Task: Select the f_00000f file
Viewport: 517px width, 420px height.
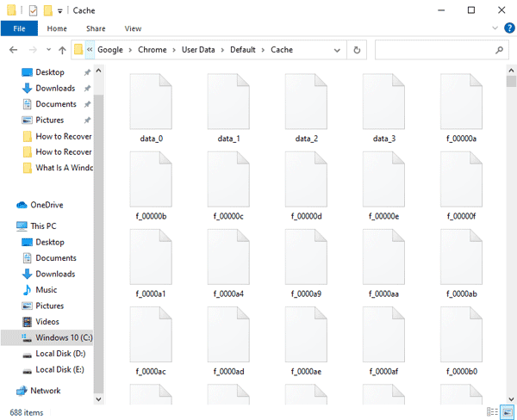Action: click(461, 186)
